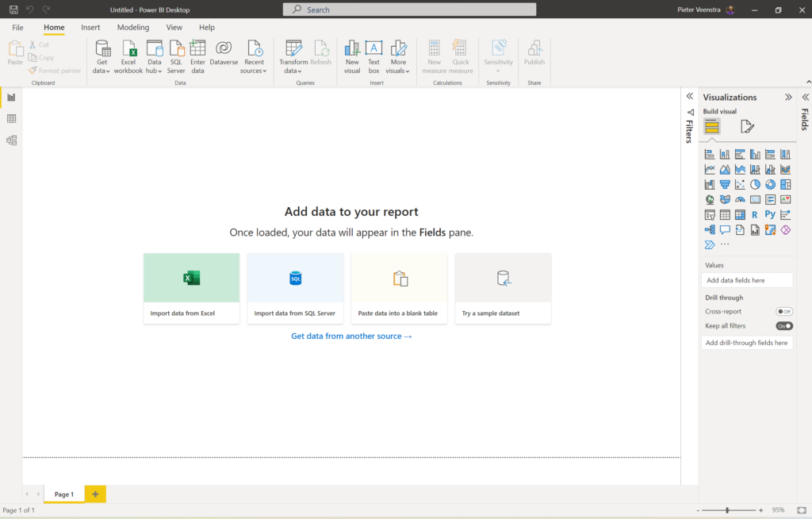The image size is (812, 519).
Task: Select the Power Automate visual
Action: point(710,244)
